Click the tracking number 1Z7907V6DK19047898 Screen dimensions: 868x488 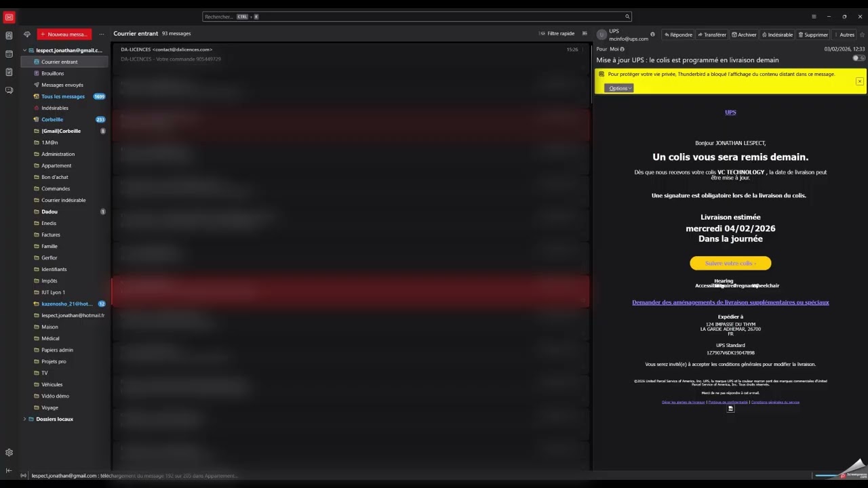730,353
